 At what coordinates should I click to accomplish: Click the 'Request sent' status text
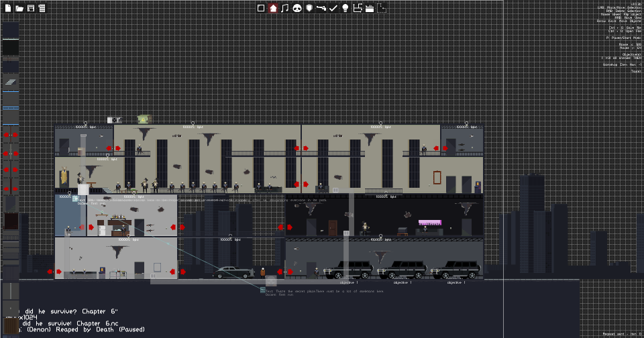click(622, 334)
